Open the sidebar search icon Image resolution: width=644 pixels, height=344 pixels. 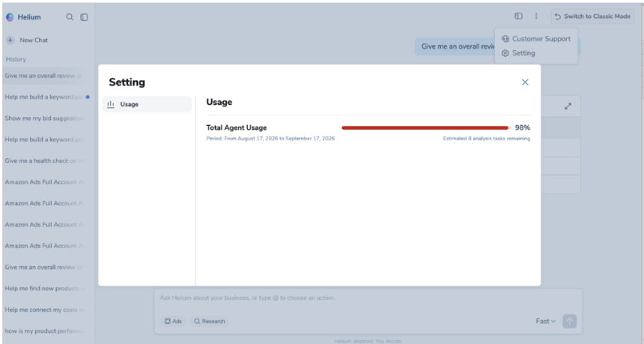coord(70,16)
